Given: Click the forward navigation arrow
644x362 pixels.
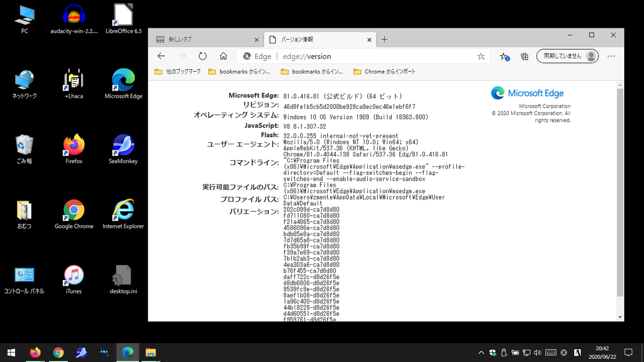Looking at the screenshot, I should 182,56.
